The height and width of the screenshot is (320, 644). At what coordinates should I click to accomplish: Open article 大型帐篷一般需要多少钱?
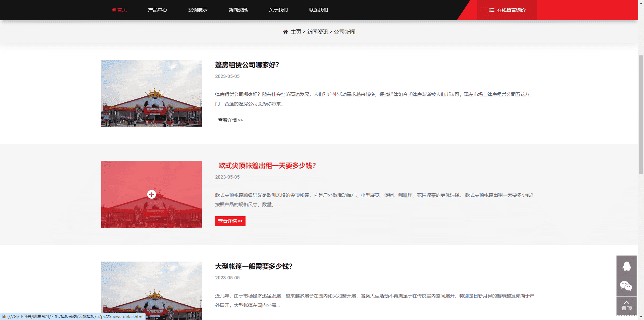(254, 266)
